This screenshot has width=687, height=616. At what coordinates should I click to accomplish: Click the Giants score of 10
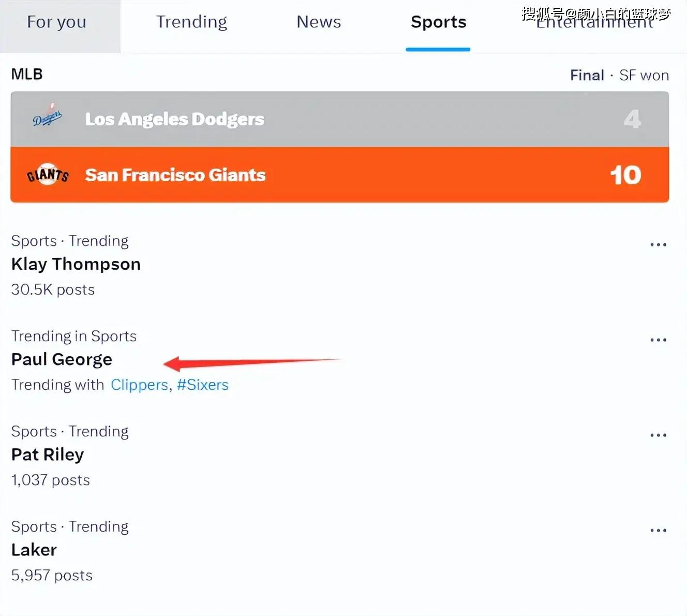point(625,175)
